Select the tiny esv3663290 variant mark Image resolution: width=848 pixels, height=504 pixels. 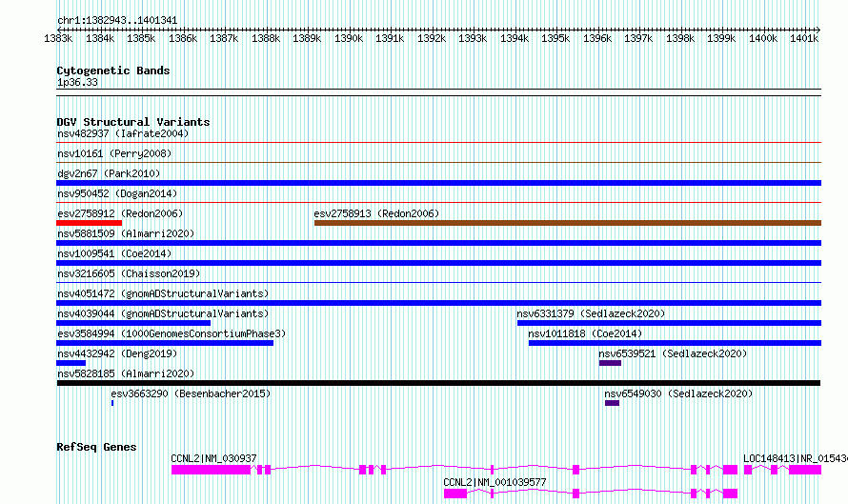click(112, 403)
